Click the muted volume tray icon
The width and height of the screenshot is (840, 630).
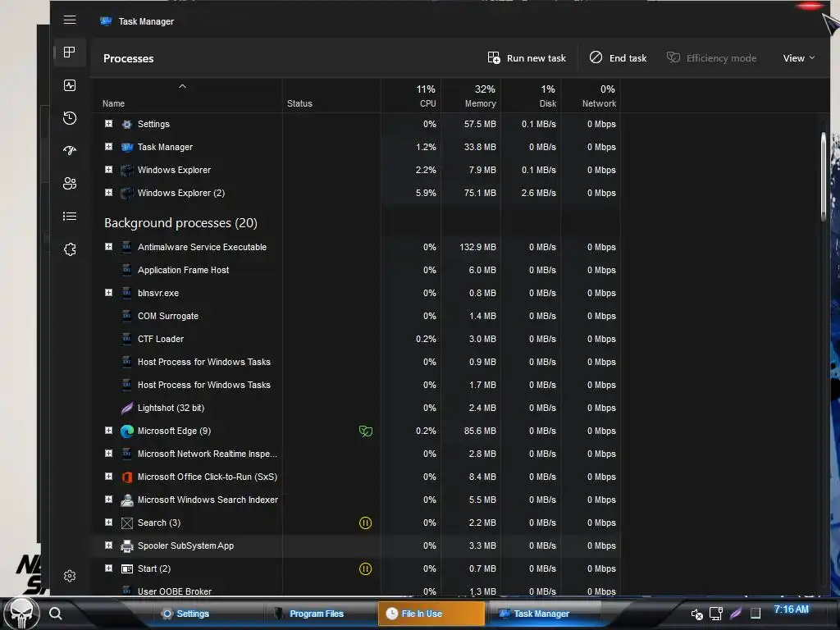coord(696,614)
